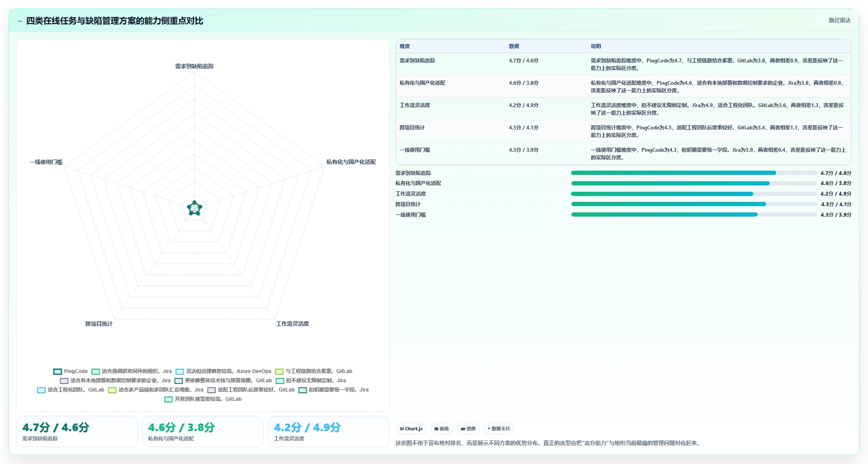Click the 跨项目统计 progress bar
Image resolution: width=868 pixels, height=464 pixels.
tap(694, 204)
